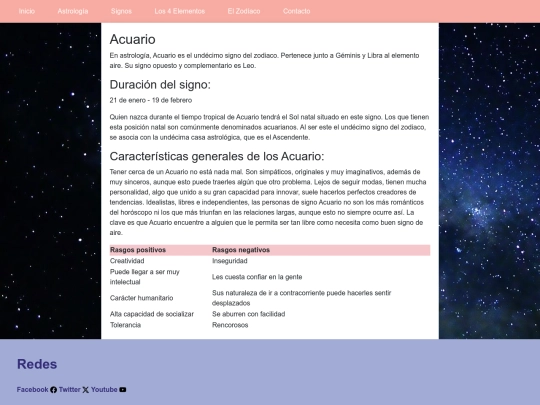Go to the Contacto page

(x=297, y=11)
